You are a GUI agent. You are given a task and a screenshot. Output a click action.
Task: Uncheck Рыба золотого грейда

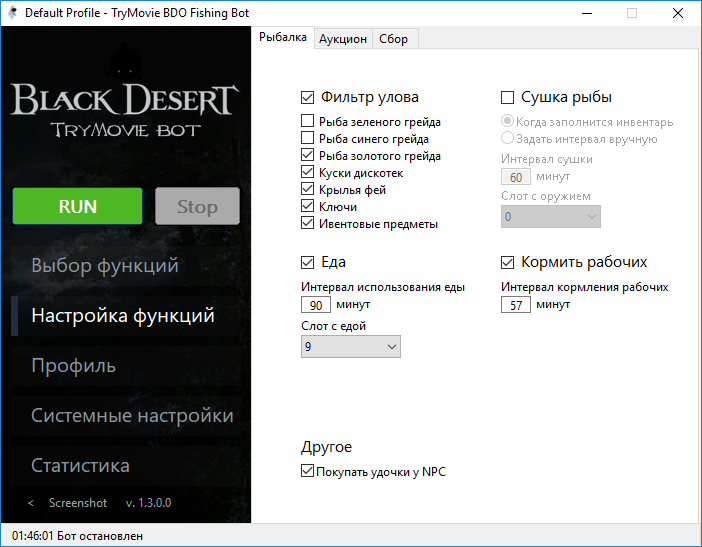click(x=307, y=155)
